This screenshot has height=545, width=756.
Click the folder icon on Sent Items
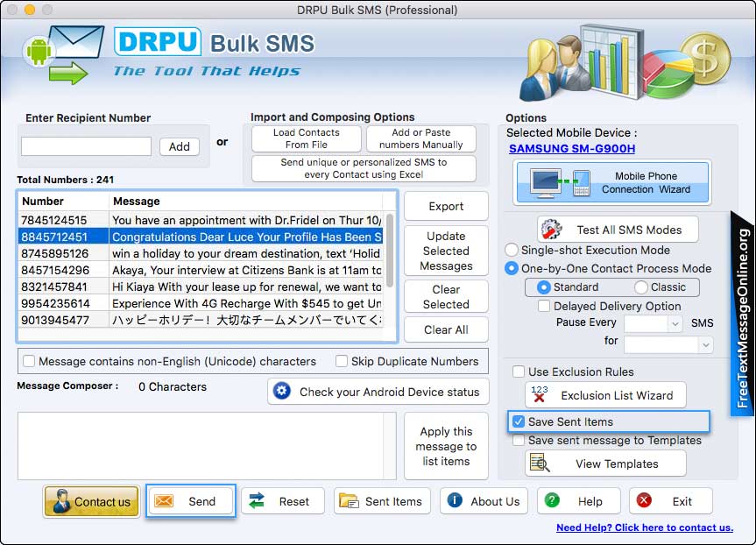pos(349,501)
